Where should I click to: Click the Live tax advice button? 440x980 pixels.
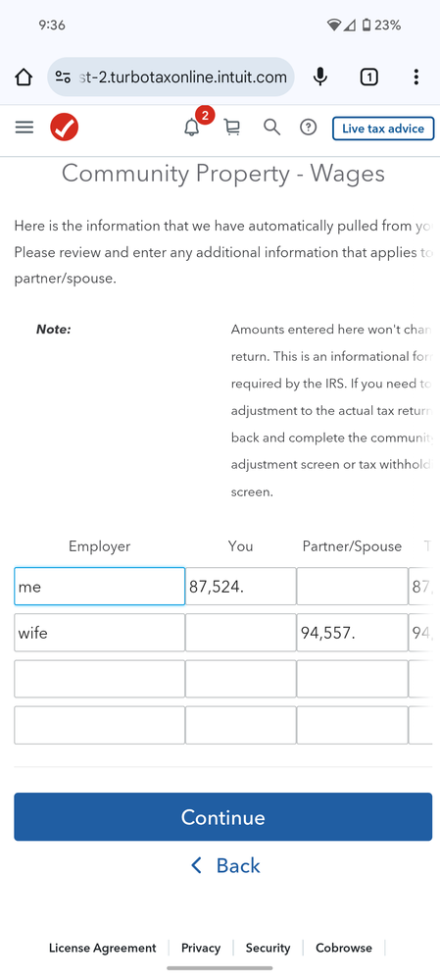383,129
